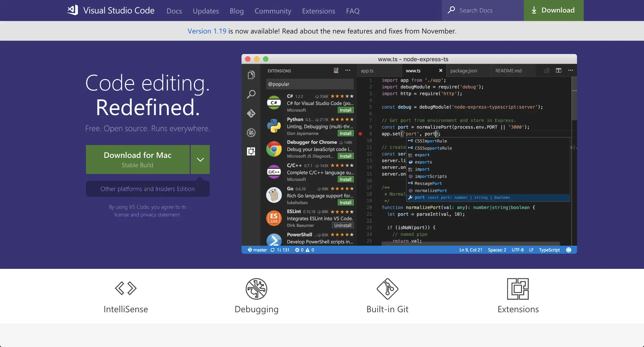
Task: Open the Source Control view
Action: [251, 114]
